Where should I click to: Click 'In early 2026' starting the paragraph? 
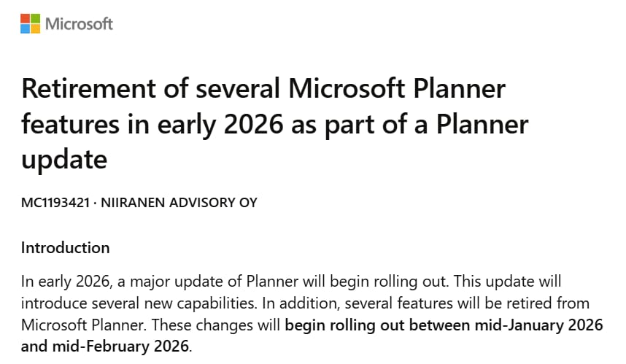pyautogui.click(x=66, y=282)
